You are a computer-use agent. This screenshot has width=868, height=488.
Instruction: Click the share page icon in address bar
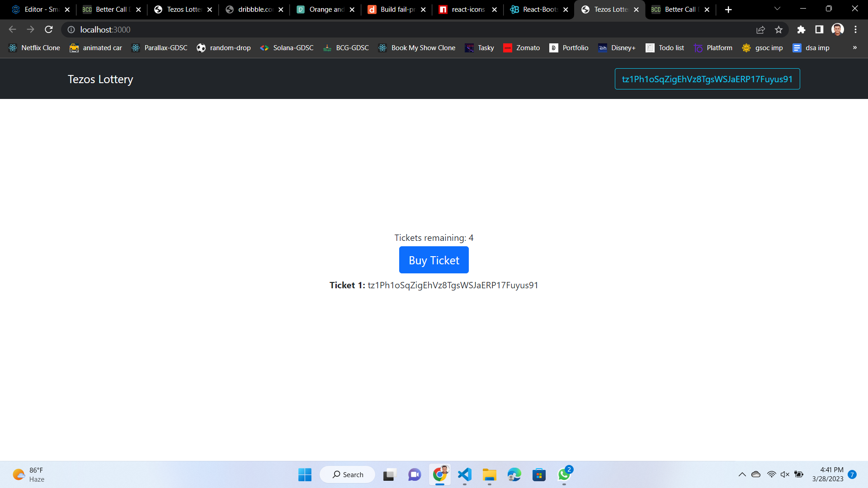tap(760, 29)
